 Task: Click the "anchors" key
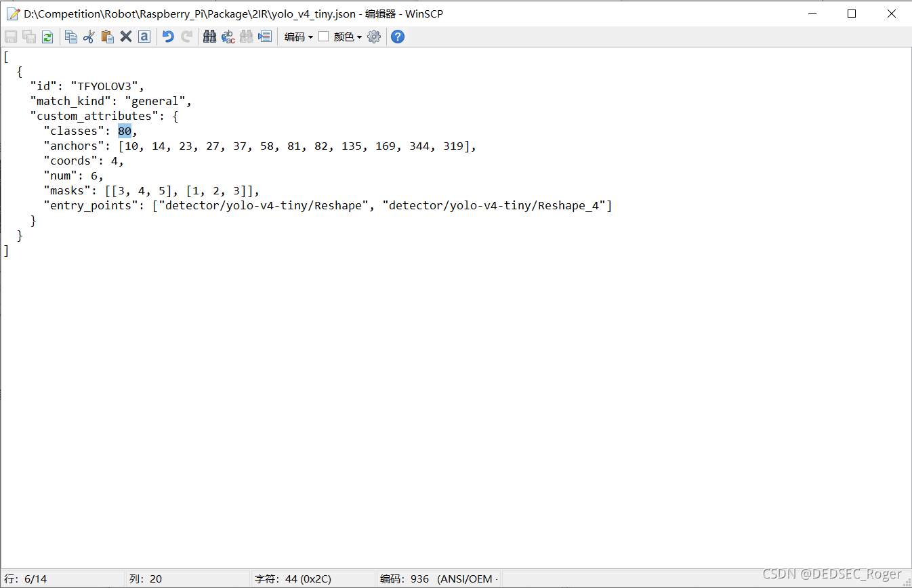pyautogui.click(x=74, y=146)
